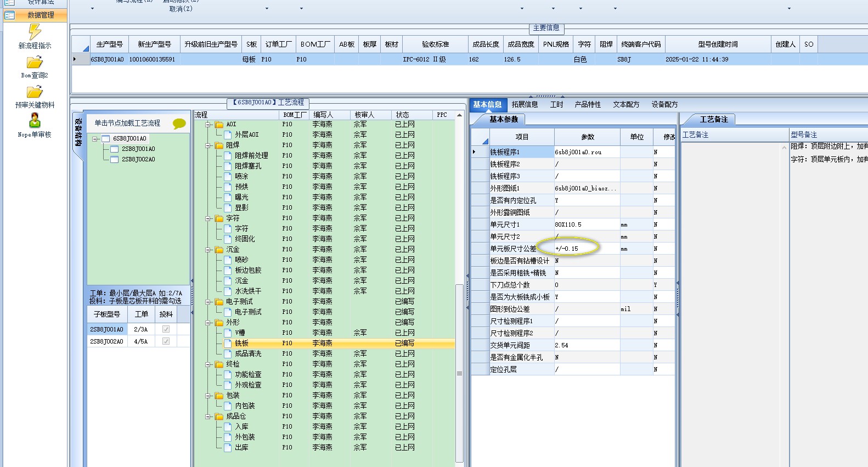Click the 沉金 folder icon
The image size is (868, 467).
(219, 250)
